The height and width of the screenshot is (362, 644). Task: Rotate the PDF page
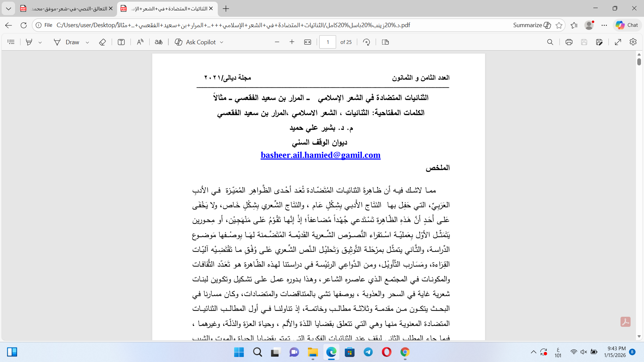point(367,42)
